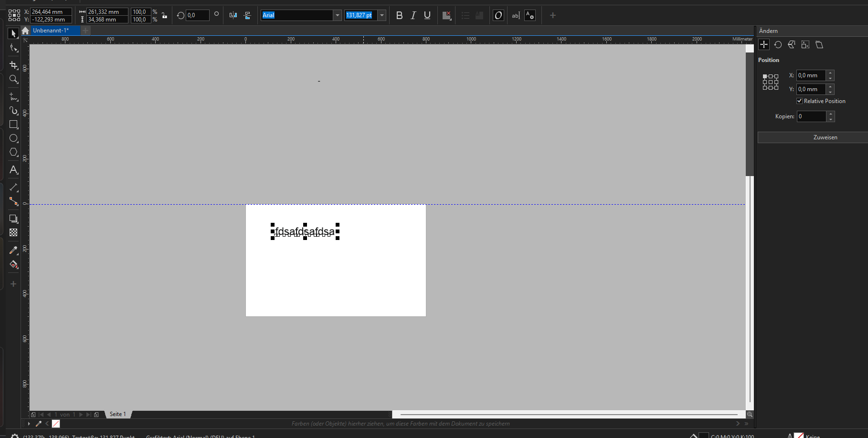
Task: Toggle italic formatting
Action: (x=413, y=15)
